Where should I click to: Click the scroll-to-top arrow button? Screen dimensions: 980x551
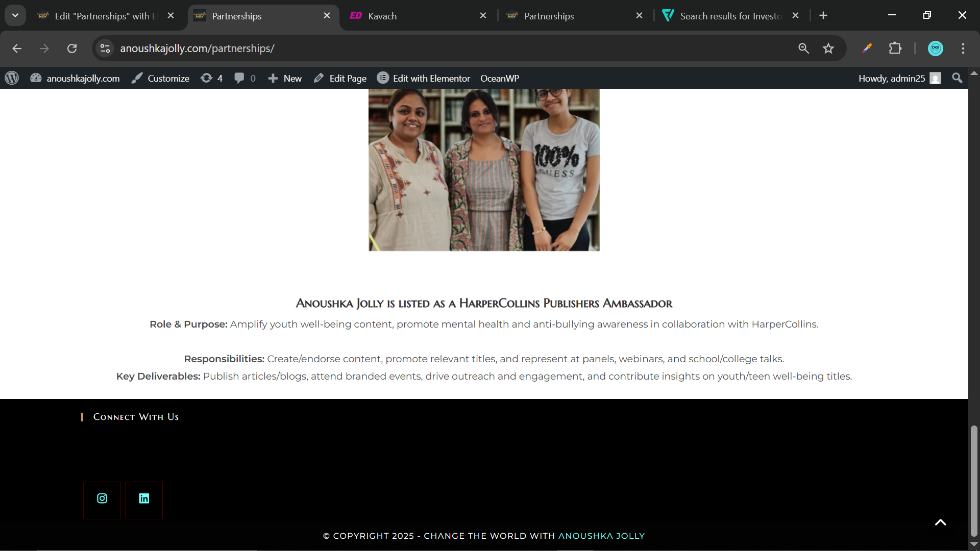click(940, 522)
